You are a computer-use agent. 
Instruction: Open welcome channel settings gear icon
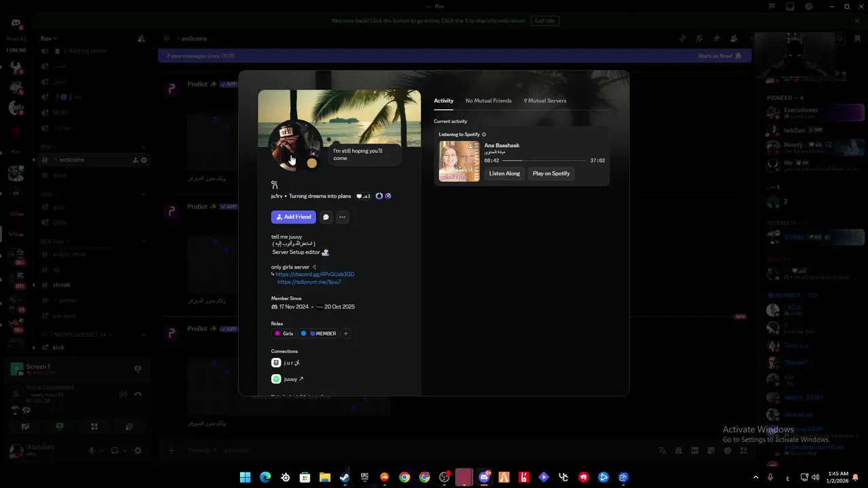click(x=144, y=160)
